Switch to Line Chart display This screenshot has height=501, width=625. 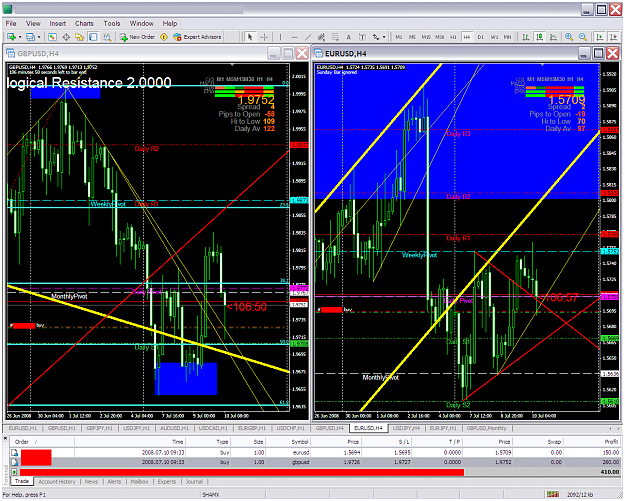pyautogui.click(x=553, y=37)
